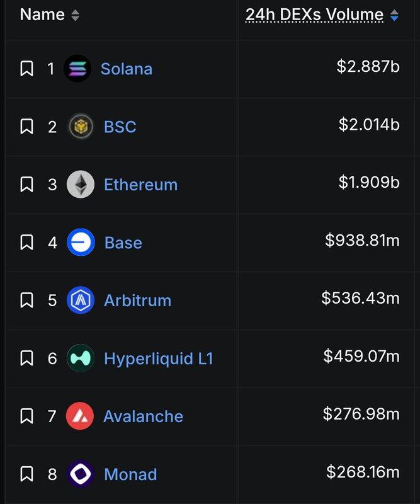Image resolution: width=420 pixels, height=504 pixels.
Task: Click the 24h DEXs Volume header
Action: click(x=314, y=14)
